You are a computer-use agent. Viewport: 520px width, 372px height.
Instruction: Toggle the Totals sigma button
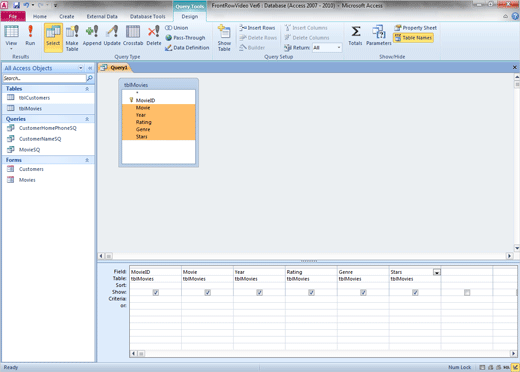point(355,36)
